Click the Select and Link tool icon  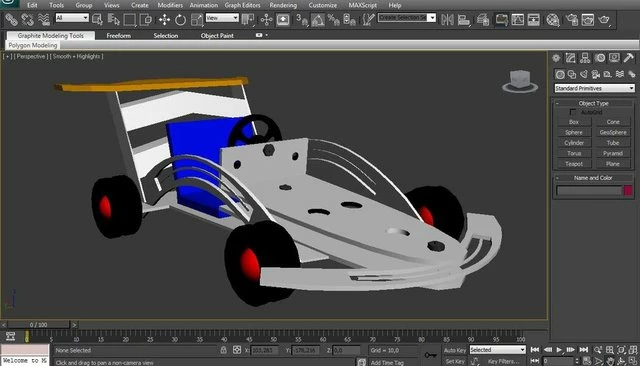coord(11,19)
